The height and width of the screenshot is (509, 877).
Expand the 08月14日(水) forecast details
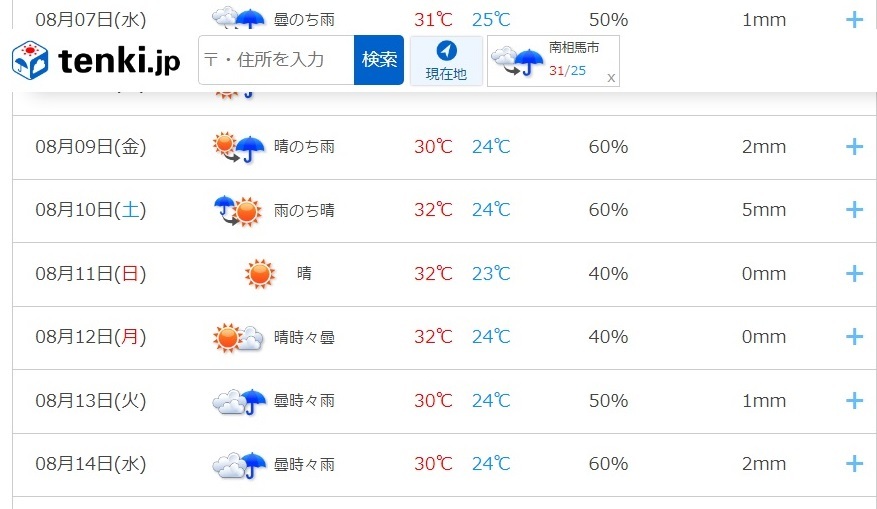(x=854, y=464)
